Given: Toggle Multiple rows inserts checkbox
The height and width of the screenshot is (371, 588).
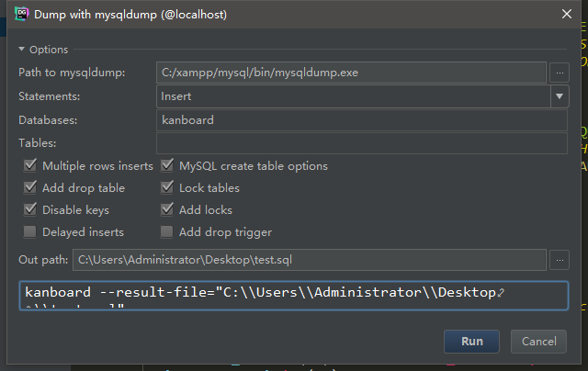Looking at the screenshot, I should 30,165.
